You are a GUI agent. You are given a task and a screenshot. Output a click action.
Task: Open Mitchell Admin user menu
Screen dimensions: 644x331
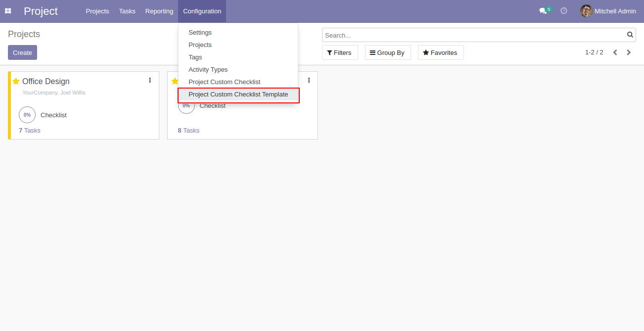point(608,11)
